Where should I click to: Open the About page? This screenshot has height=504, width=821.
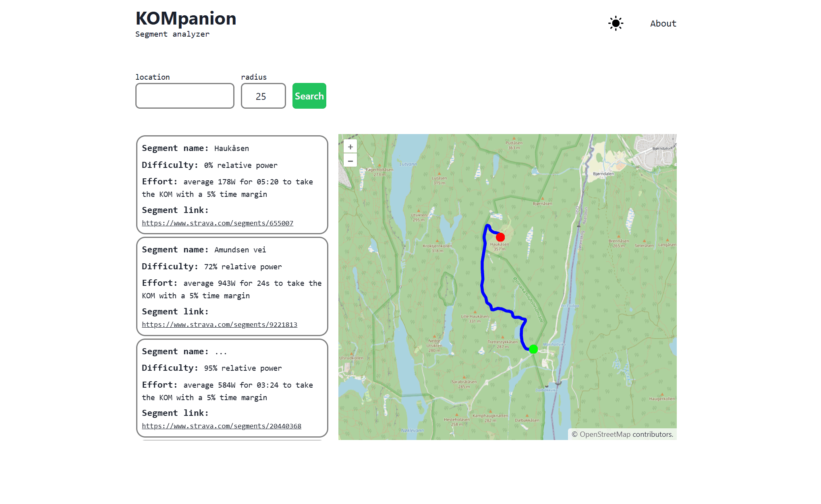tap(663, 23)
